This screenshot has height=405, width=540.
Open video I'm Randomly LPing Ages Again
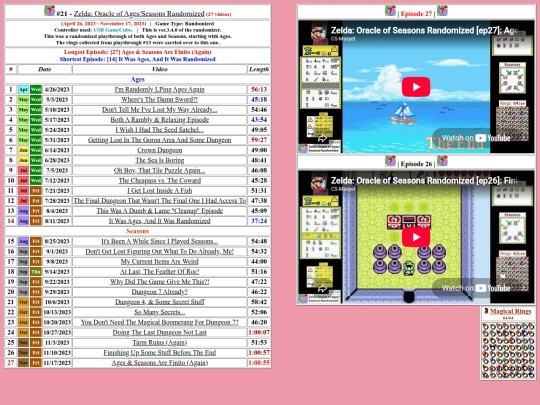[159, 90]
